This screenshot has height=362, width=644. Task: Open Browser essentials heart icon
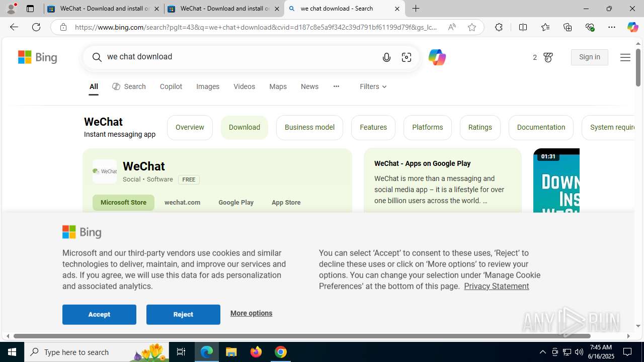point(590,27)
